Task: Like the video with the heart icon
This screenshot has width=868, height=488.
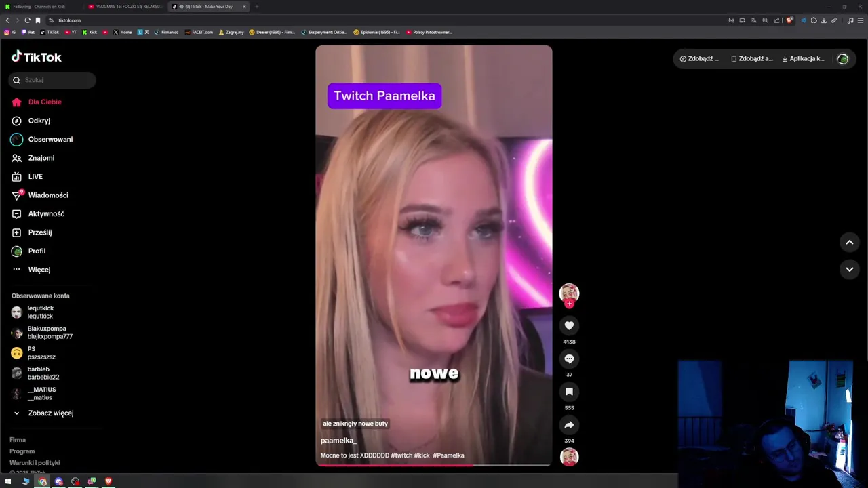Action: click(x=569, y=326)
